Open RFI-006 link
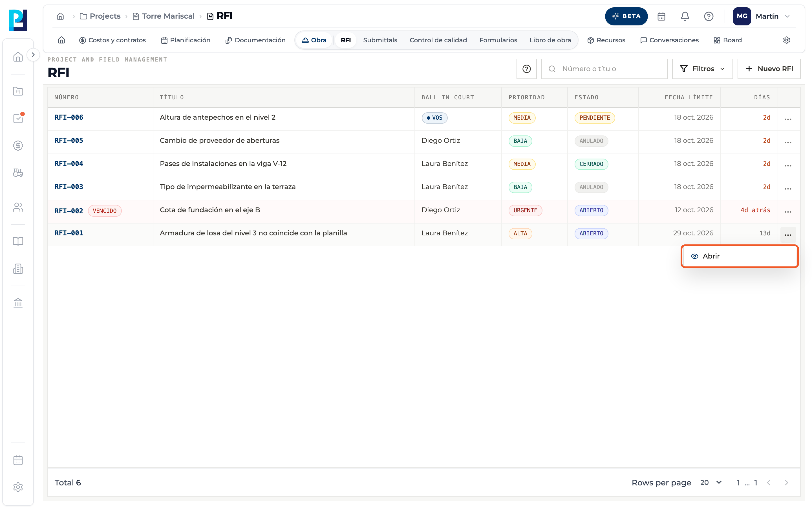This screenshot has height=508, width=812. (69, 117)
